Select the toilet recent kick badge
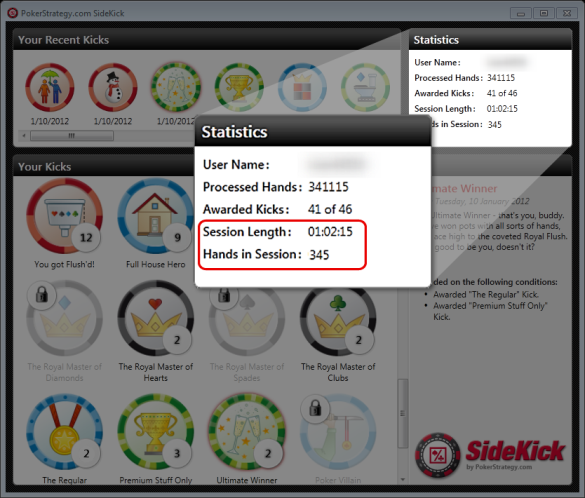The image size is (585, 498). click(x=366, y=87)
